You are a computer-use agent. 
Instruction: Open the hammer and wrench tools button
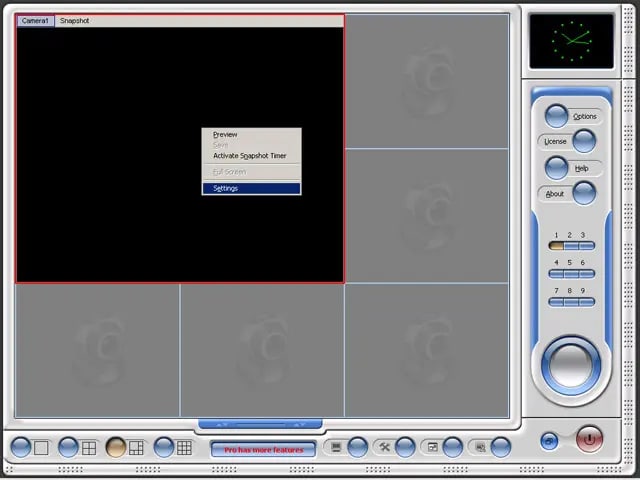pyautogui.click(x=405, y=447)
